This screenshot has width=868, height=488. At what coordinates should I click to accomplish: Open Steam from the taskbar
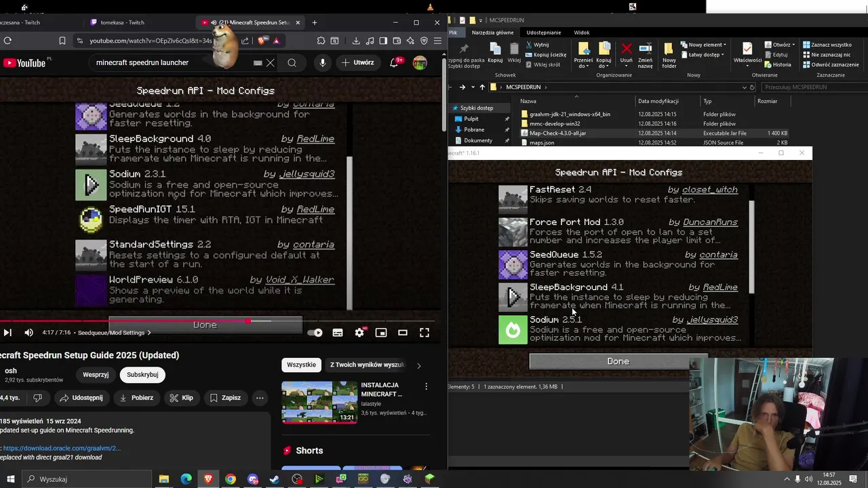click(275, 479)
